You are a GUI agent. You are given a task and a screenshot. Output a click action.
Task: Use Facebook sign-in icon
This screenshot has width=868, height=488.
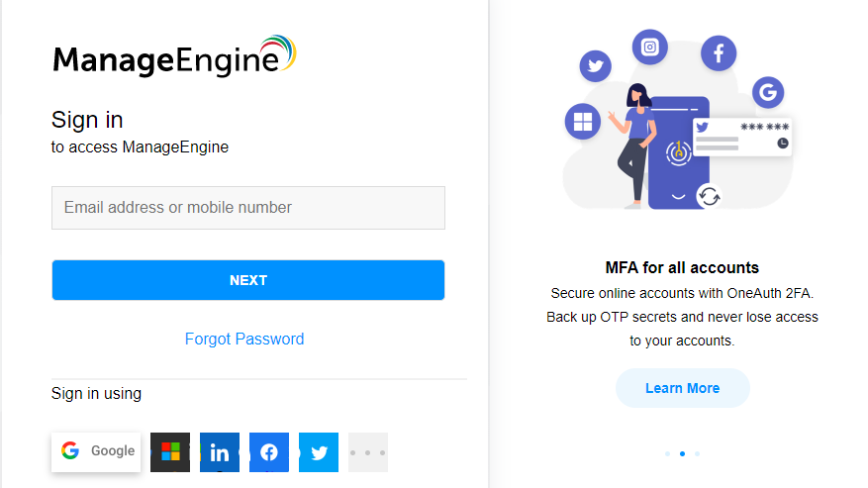point(269,452)
